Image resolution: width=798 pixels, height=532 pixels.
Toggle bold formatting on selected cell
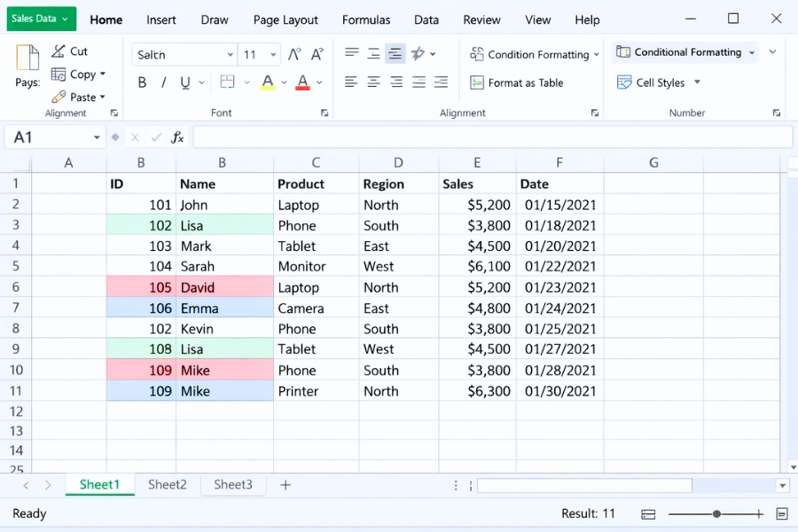click(x=141, y=82)
